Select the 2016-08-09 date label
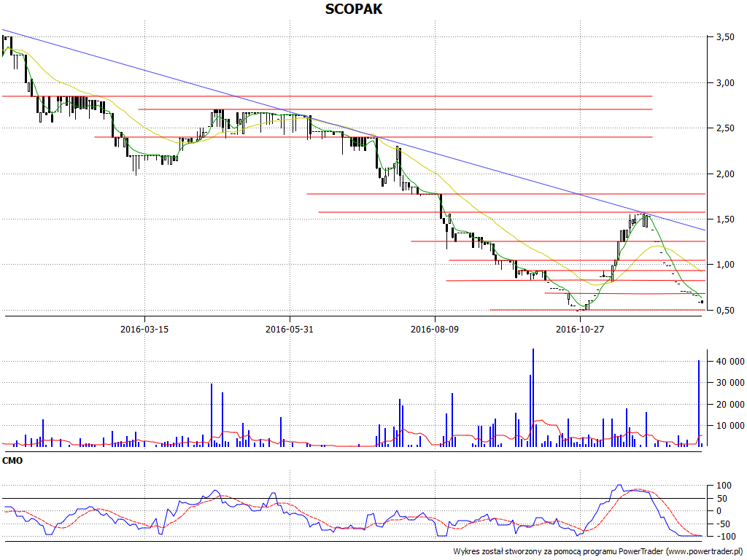This screenshot has width=747, height=560. [435, 329]
